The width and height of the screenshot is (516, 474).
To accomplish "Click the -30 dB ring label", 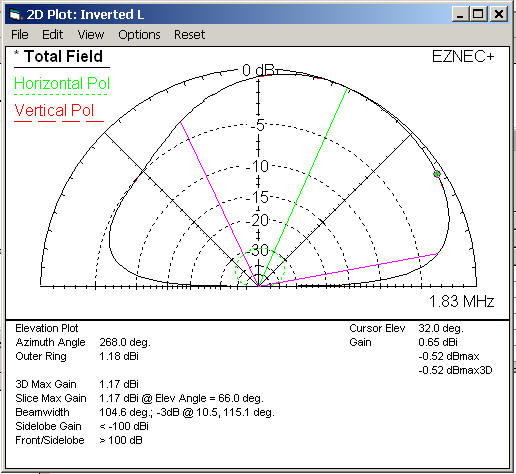I will pyautogui.click(x=257, y=250).
